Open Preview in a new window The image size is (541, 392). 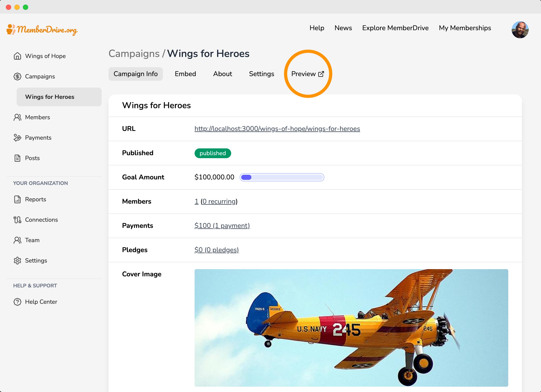pyautogui.click(x=308, y=74)
